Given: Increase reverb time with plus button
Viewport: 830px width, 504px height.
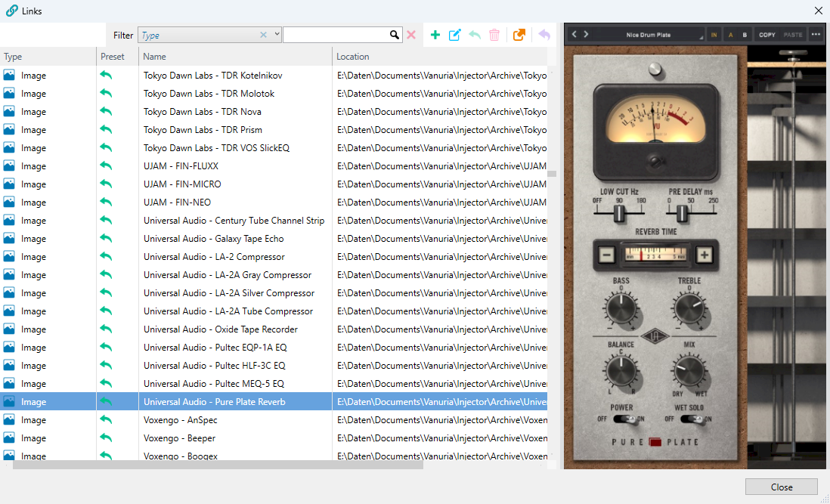Looking at the screenshot, I should coord(704,255).
